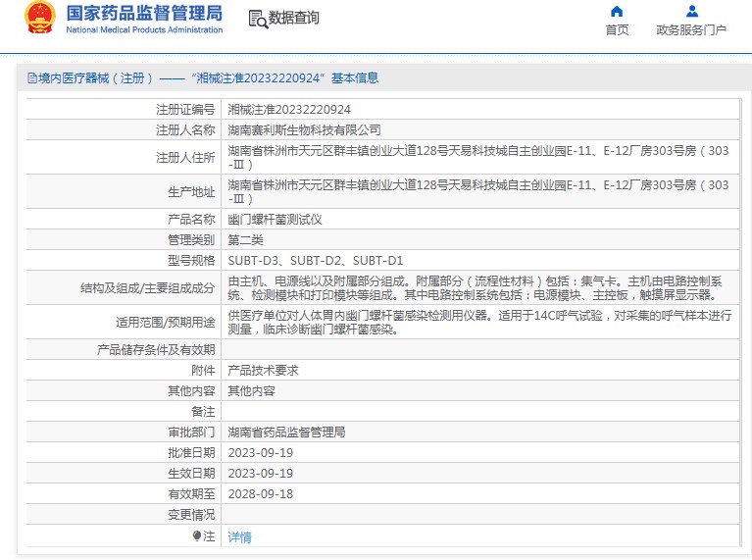Click 批准日期 value 2023-09-19

(261, 453)
